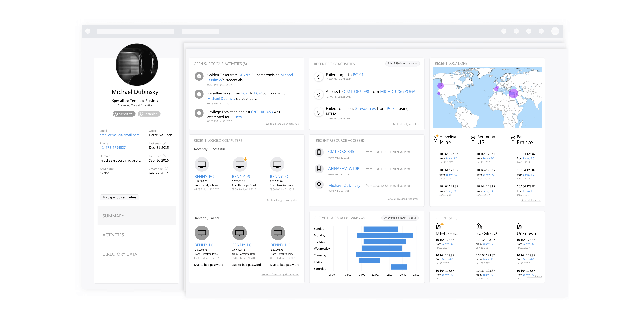Open the DIRECTORY DATA tab
This screenshot has width=644, height=315.
pos(120,254)
